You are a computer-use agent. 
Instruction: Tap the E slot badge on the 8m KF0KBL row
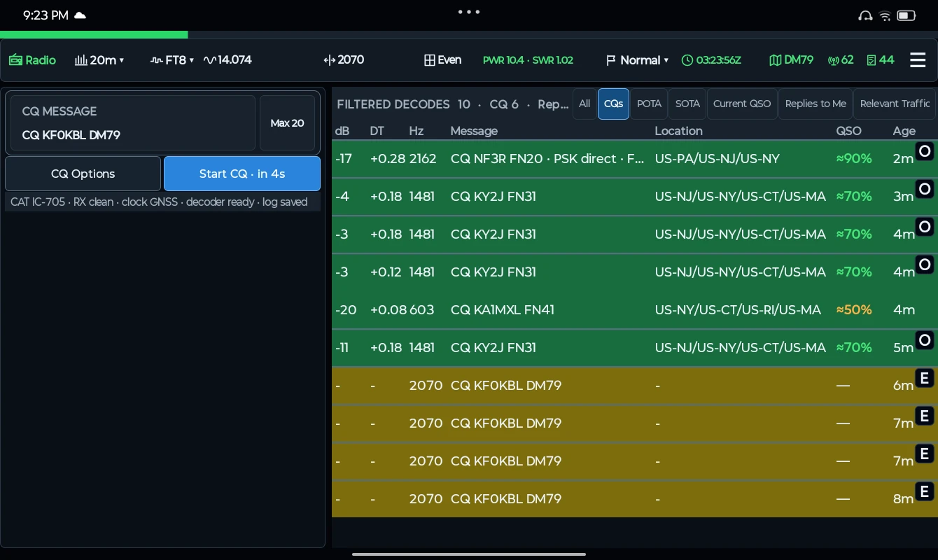pyautogui.click(x=925, y=491)
